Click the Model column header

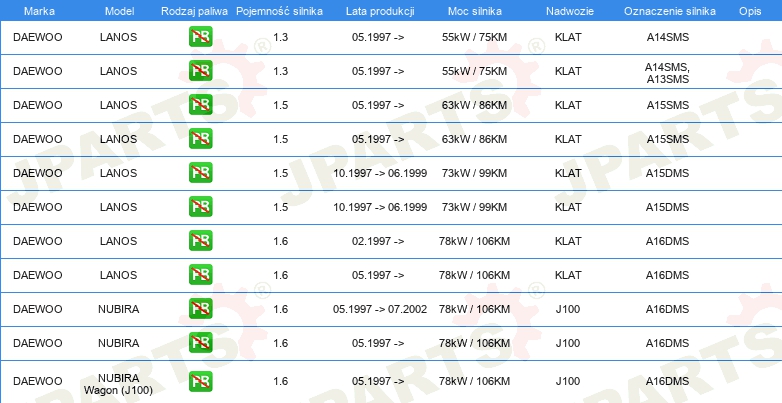pos(119,11)
